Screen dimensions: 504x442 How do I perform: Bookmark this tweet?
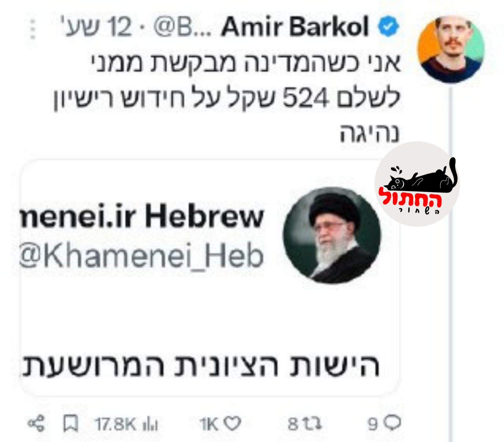[71, 424]
